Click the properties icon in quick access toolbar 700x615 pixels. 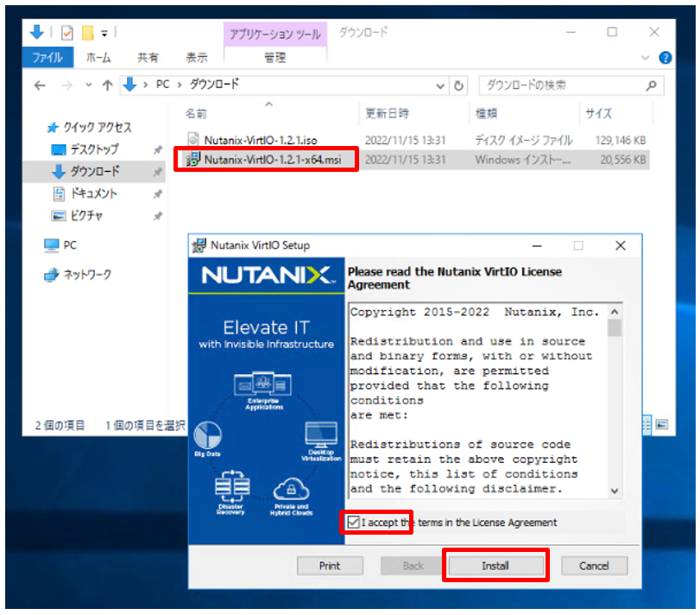point(67,33)
